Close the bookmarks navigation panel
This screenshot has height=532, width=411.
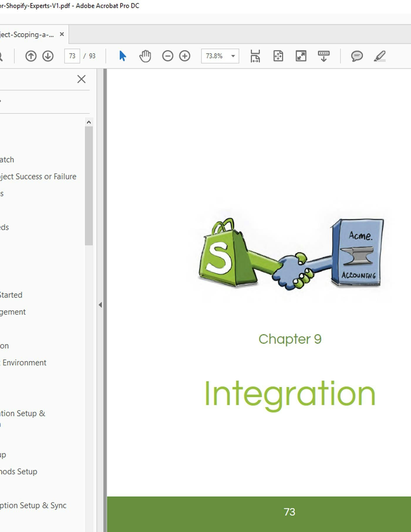[81, 79]
